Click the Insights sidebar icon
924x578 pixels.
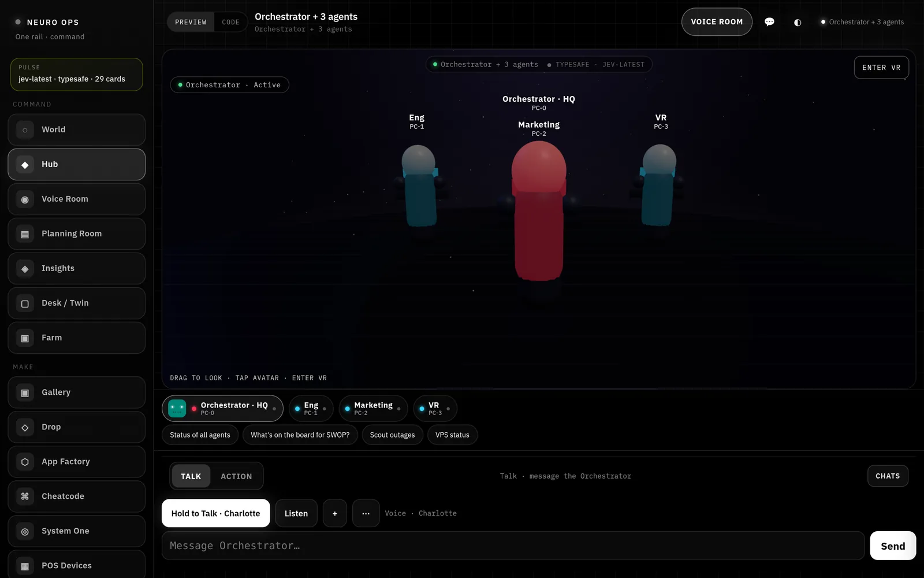click(x=25, y=269)
